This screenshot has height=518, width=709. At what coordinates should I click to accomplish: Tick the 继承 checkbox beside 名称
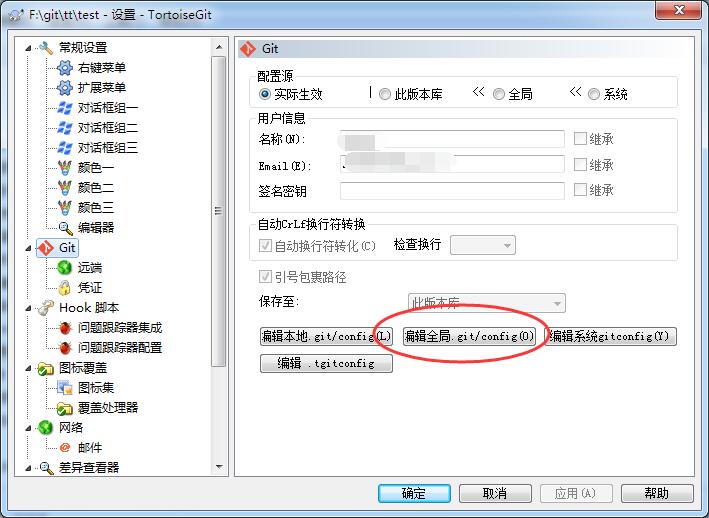580,138
